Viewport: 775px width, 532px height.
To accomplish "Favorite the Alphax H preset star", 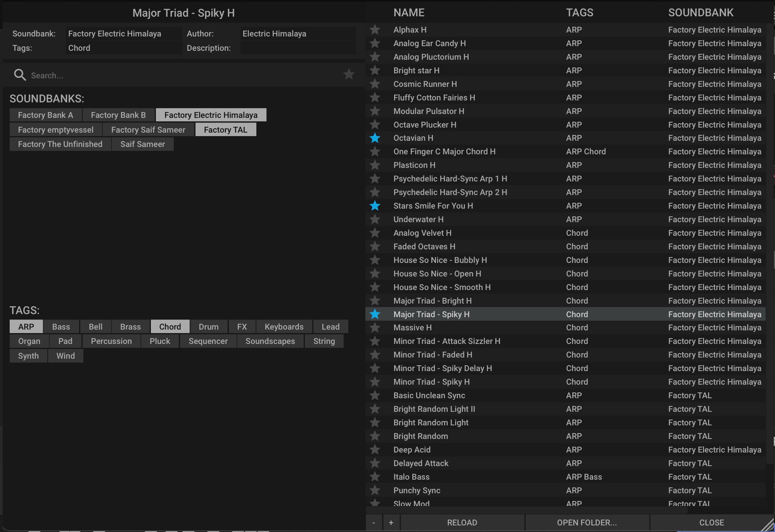I will 375,29.
